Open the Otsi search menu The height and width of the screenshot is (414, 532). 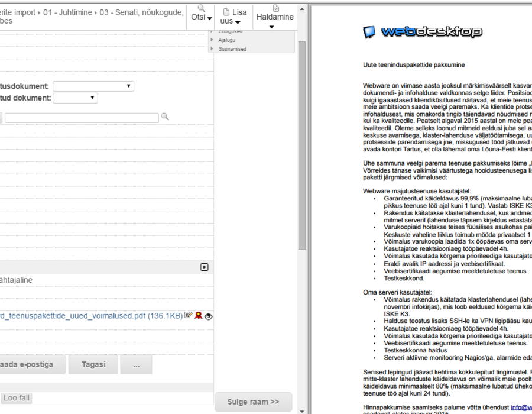(x=201, y=14)
